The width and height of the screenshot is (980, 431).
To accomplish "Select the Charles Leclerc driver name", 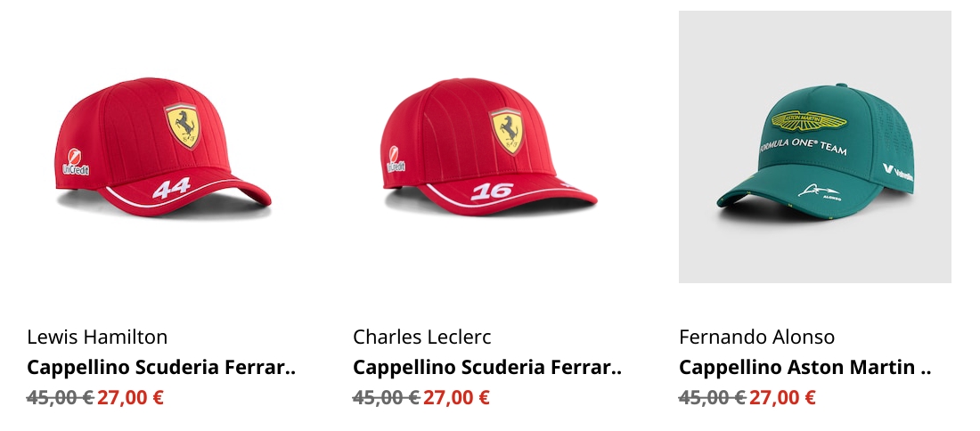I will [x=422, y=337].
